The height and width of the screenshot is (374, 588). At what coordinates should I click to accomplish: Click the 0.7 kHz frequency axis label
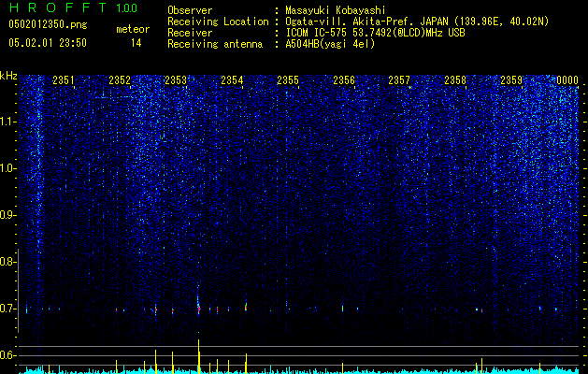point(8,309)
